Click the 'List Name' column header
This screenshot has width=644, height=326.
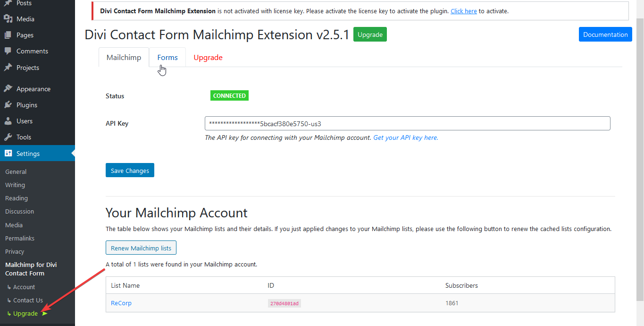[125, 285]
